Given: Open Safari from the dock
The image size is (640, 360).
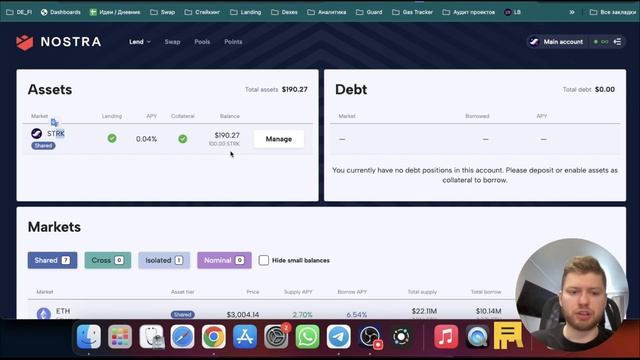Looking at the screenshot, I should pos(182,337).
